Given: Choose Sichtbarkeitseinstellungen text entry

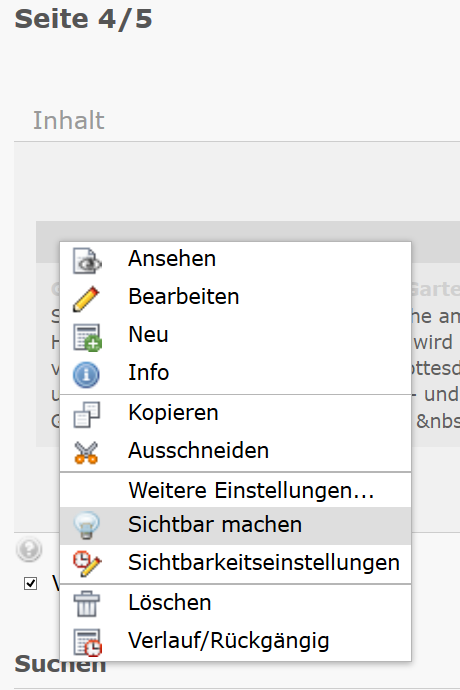Looking at the screenshot, I should tap(264, 563).
